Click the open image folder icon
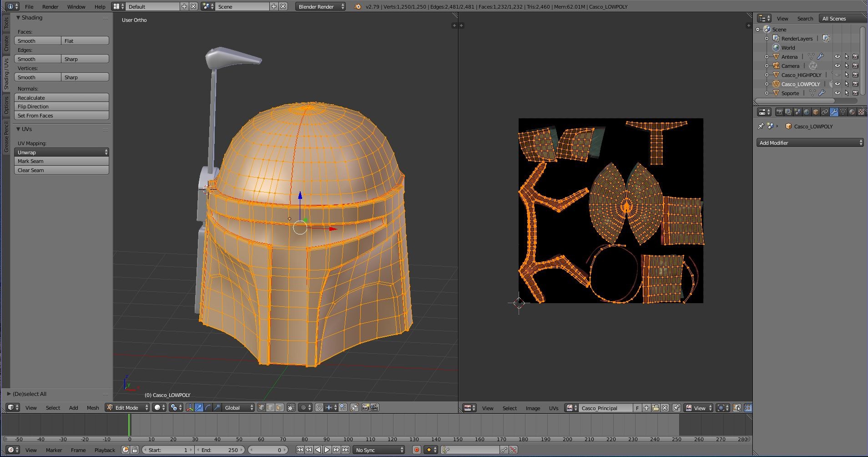 click(x=656, y=408)
